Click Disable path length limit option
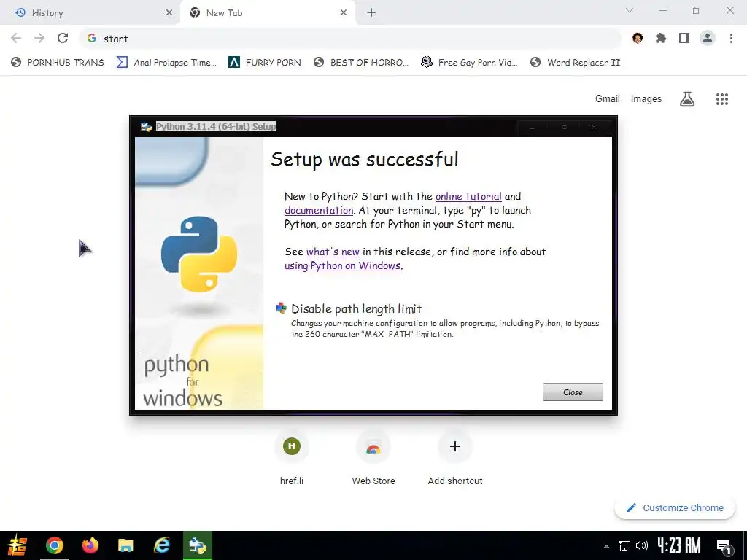This screenshot has height=560, width=747. point(356,308)
